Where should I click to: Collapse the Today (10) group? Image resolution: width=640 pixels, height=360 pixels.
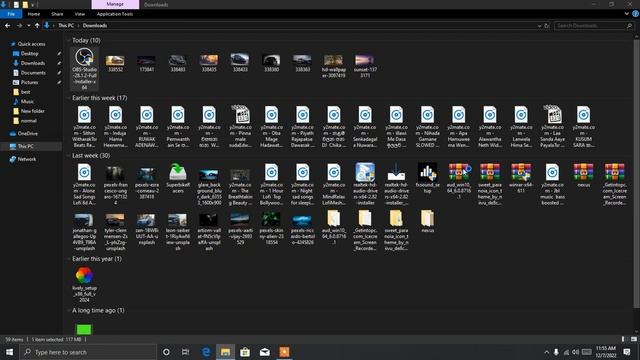coord(68,40)
